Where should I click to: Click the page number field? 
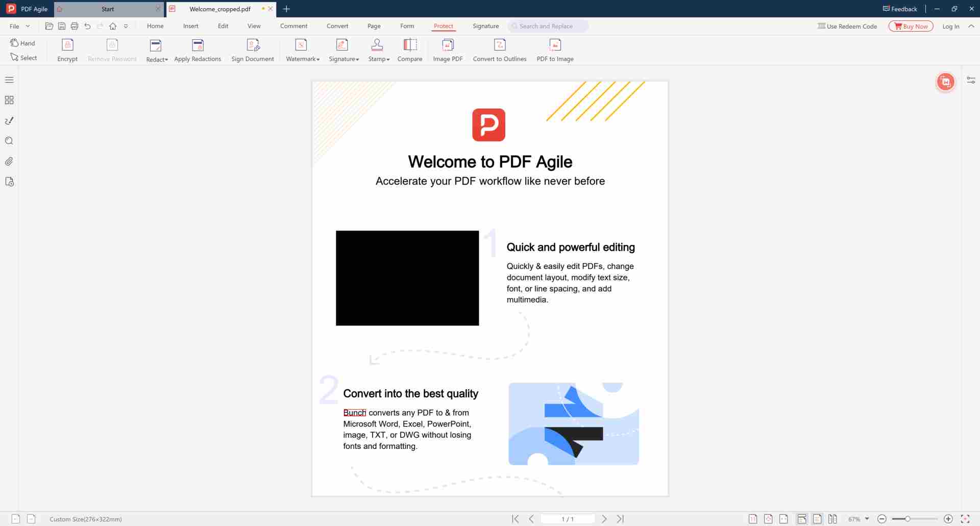pyautogui.click(x=568, y=519)
